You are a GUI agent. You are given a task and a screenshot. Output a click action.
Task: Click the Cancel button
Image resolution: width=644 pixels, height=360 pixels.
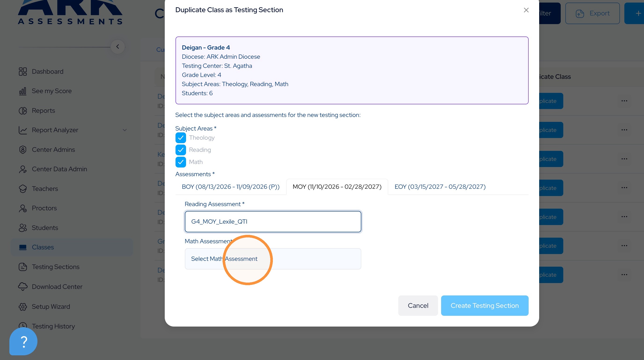tap(418, 305)
